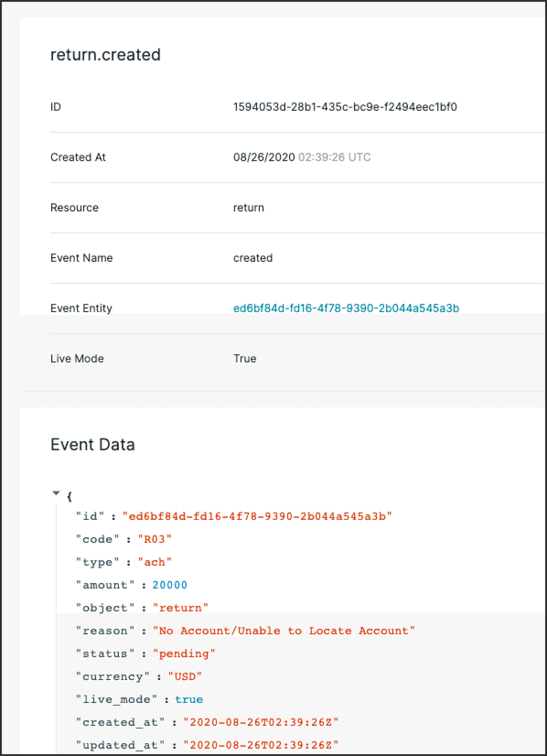The width and height of the screenshot is (547, 756).
Task: Click the JSON object value return
Action: click(181, 608)
